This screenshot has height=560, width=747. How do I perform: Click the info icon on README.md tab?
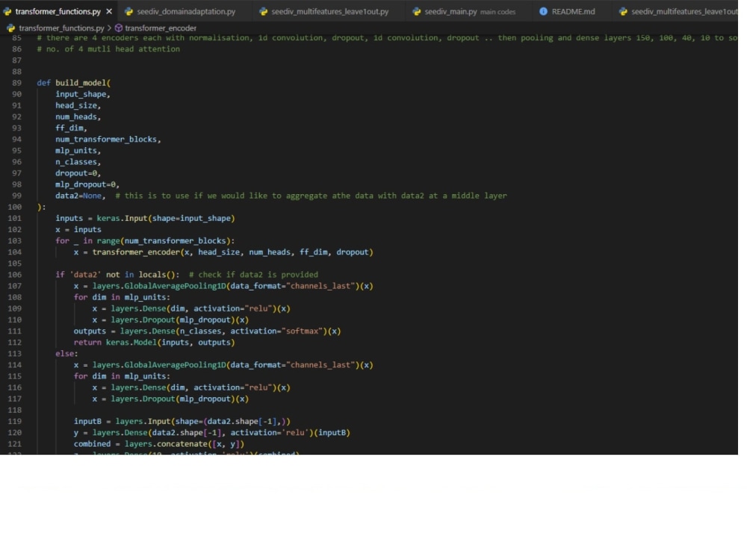pyautogui.click(x=543, y=11)
